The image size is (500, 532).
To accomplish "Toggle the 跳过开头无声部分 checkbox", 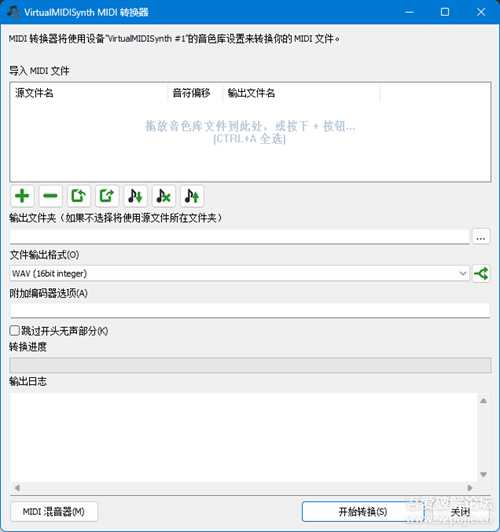I will [x=15, y=330].
